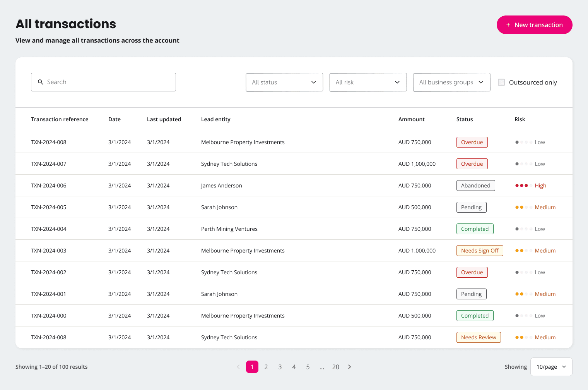Click the Completed badge for Perth Mining Ventures
588x390 pixels.
coord(475,229)
